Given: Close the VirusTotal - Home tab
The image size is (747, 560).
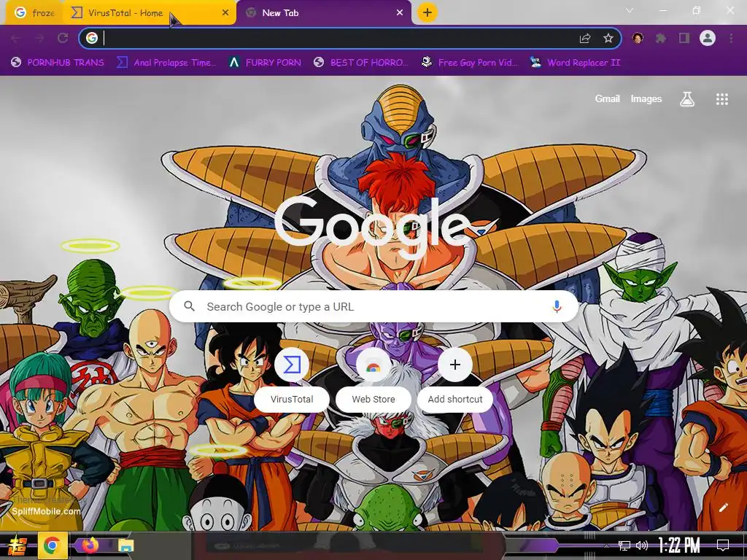Looking at the screenshot, I should [225, 13].
